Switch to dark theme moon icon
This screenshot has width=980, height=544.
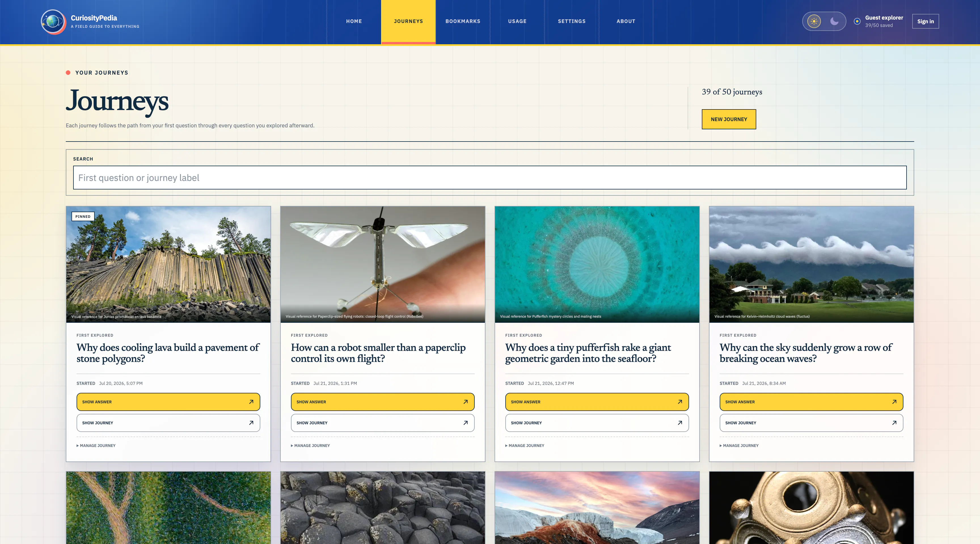pyautogui.click(x=834, y=21)
